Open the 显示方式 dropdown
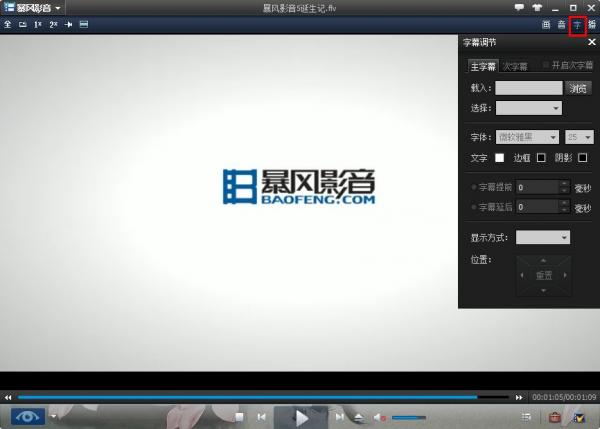Screen dimensions: 600x429 [x=543, y=237]
